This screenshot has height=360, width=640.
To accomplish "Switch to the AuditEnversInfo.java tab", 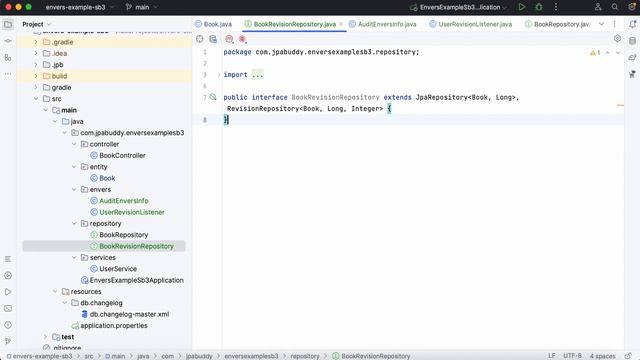I will tap(383, 24).
